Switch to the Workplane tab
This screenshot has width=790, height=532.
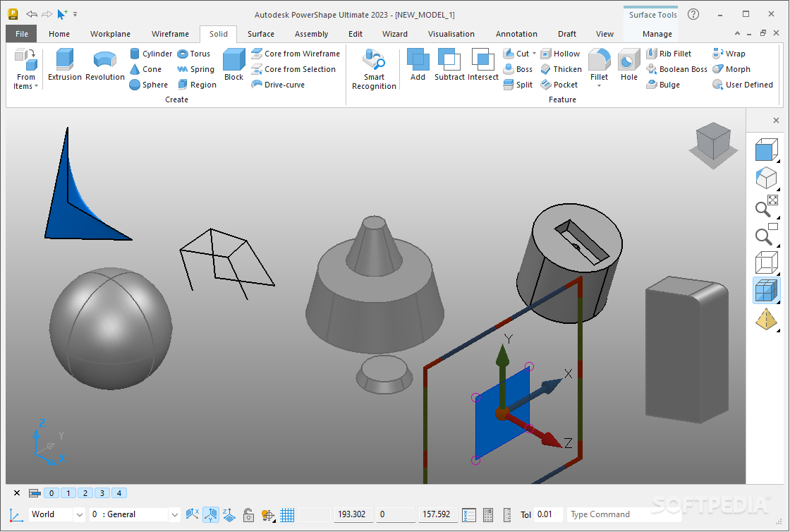click(x=110, y=34)
